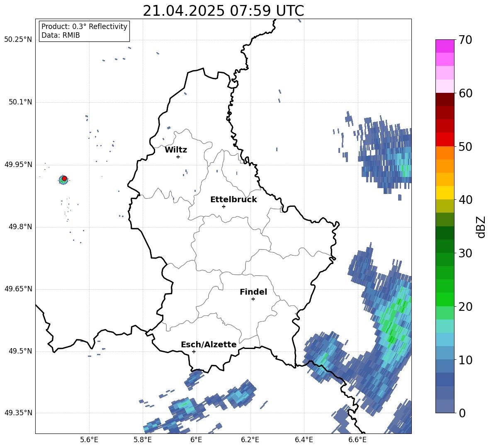
Task: Click the 6.6°E longitude label
Action: click(357, 440)
